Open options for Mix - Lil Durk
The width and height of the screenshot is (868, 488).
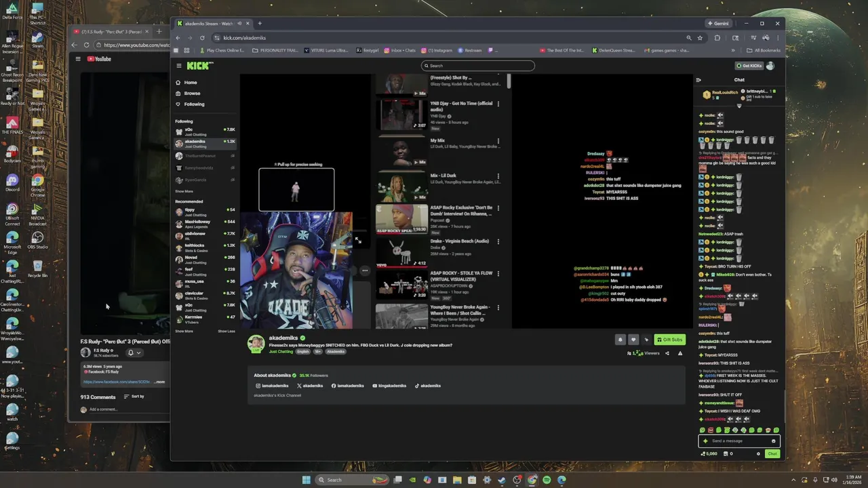coord(498,176)
